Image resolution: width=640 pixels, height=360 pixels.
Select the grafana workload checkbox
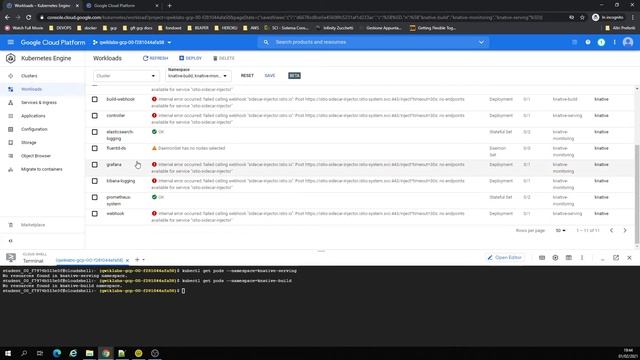(x=95, y=164)
